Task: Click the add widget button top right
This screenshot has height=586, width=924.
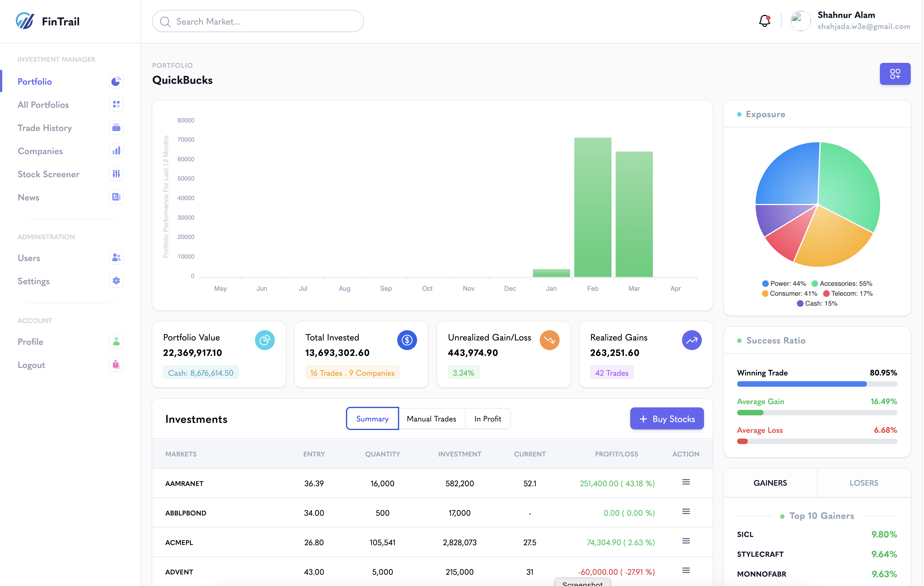Action: tap(895, 74)
